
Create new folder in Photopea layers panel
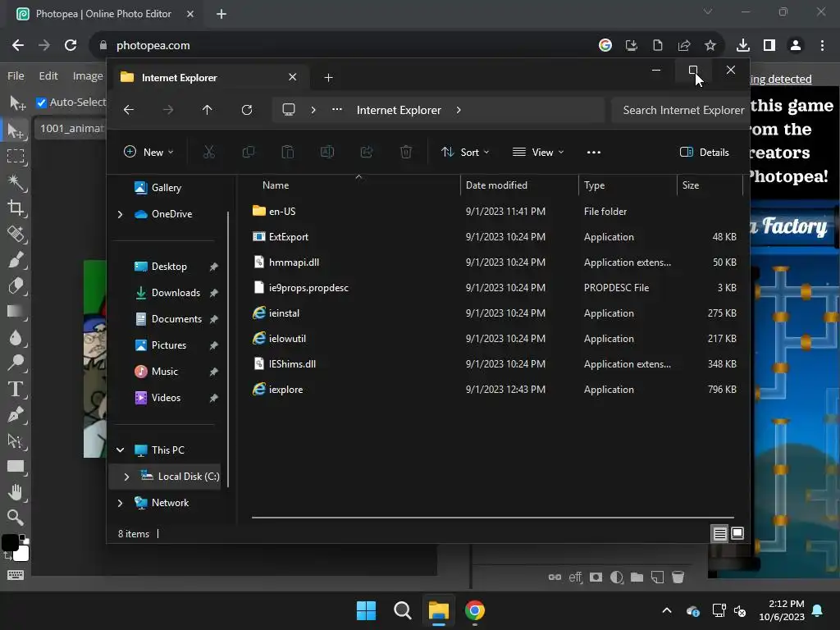637,577
